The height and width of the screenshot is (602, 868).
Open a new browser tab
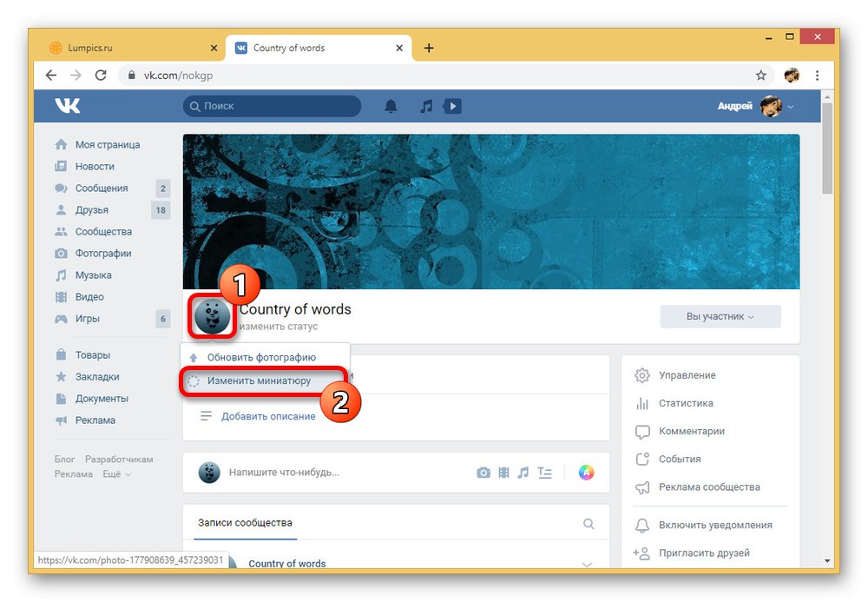(429, 48)
